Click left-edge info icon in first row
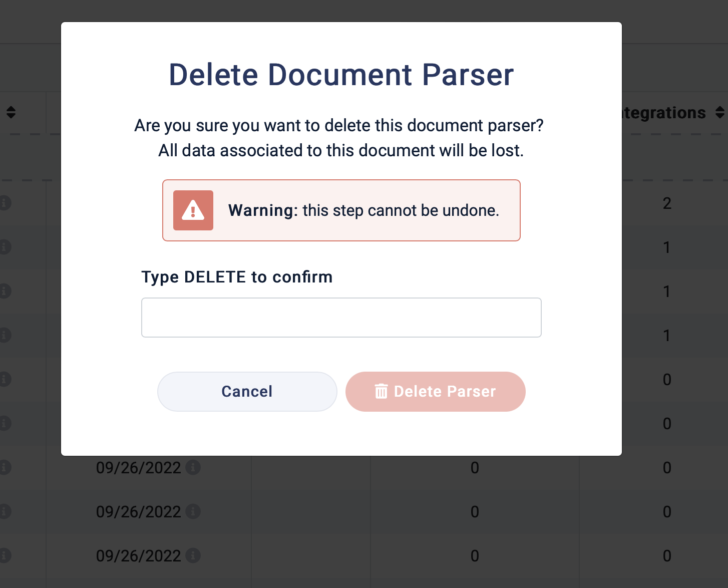728x588 pixels. click(5, 203)
